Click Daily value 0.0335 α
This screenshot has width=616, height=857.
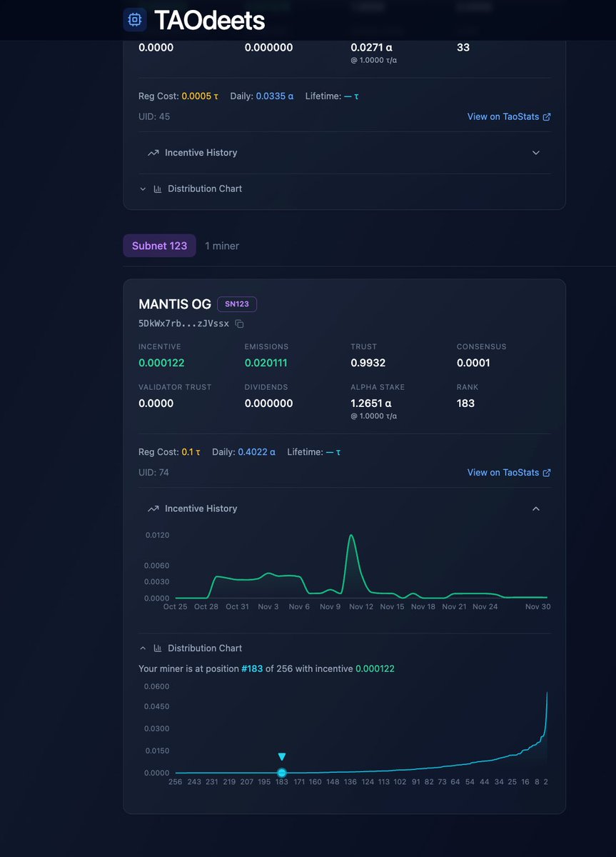(x=275, y=96)
